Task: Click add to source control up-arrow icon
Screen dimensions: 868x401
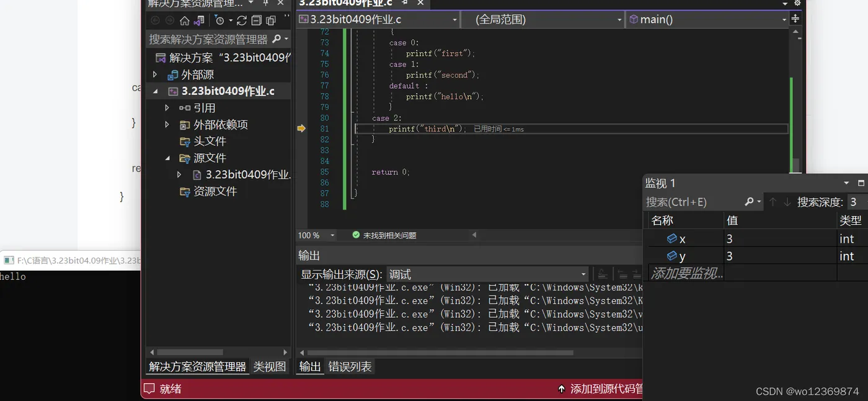Action: pos(562,389)
